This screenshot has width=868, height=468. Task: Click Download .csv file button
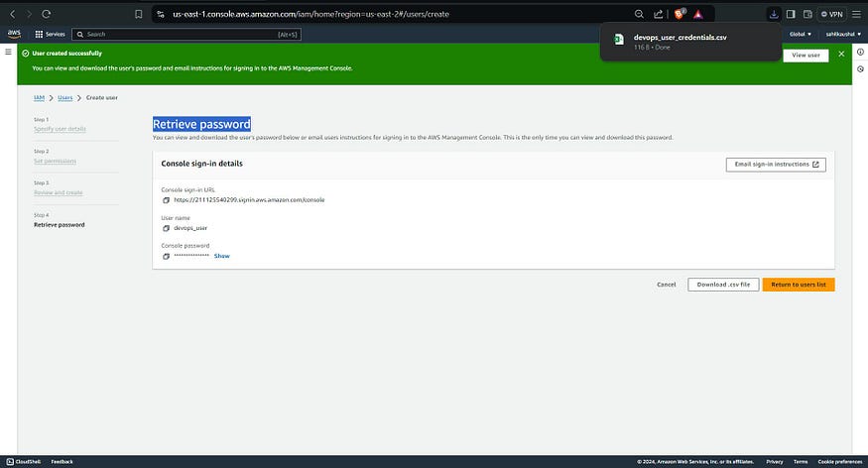pyautogui.click(x=723, y=285)
